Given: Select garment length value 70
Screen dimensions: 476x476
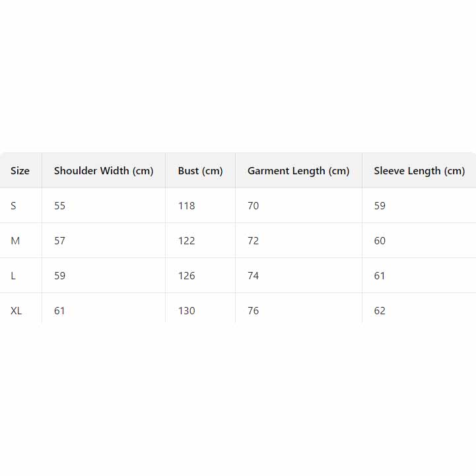Looking at the screenshot, I should point(254,206).
